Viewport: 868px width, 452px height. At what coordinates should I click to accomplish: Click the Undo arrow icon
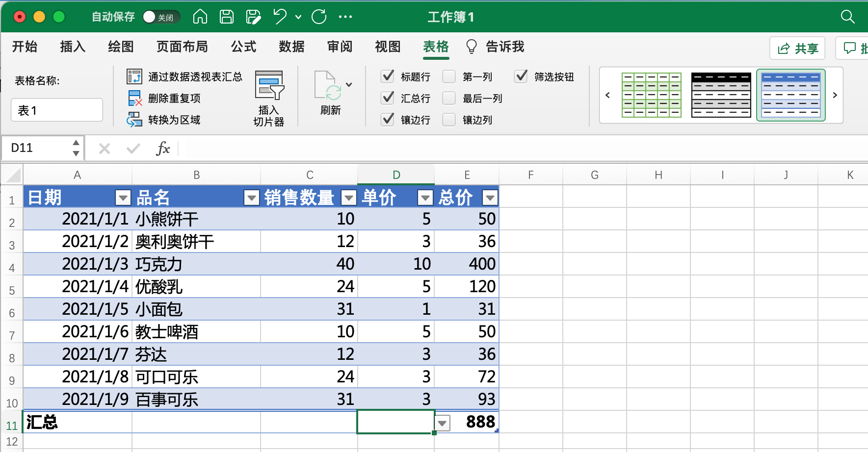(x=280, y=17)
